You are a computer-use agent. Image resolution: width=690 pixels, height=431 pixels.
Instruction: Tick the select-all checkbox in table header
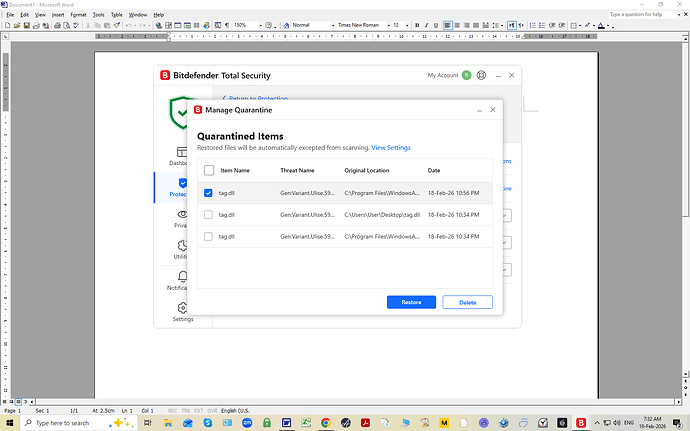coord(208,170)
